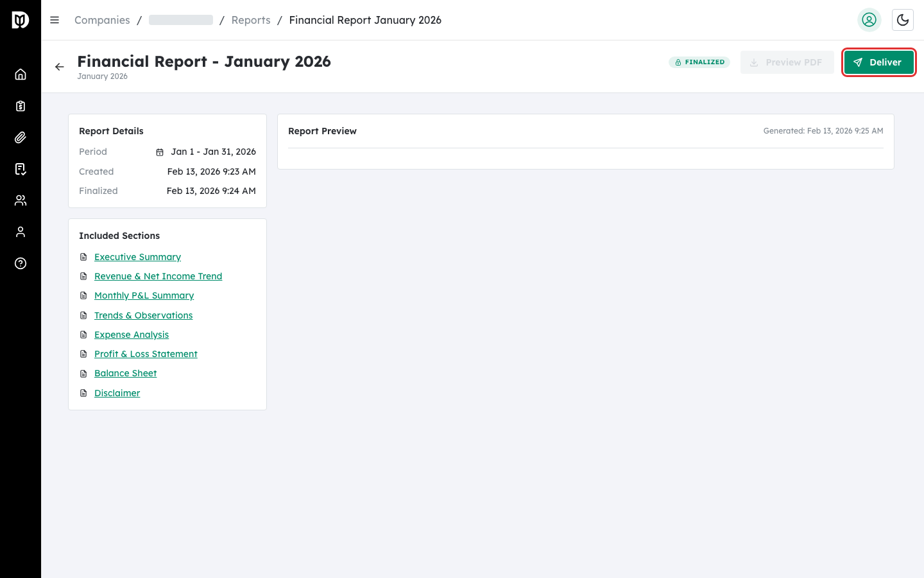Collapse the sidebar with the hamburger icon
The height and width of the screenshot is (578, 924).
coord(55,19)
